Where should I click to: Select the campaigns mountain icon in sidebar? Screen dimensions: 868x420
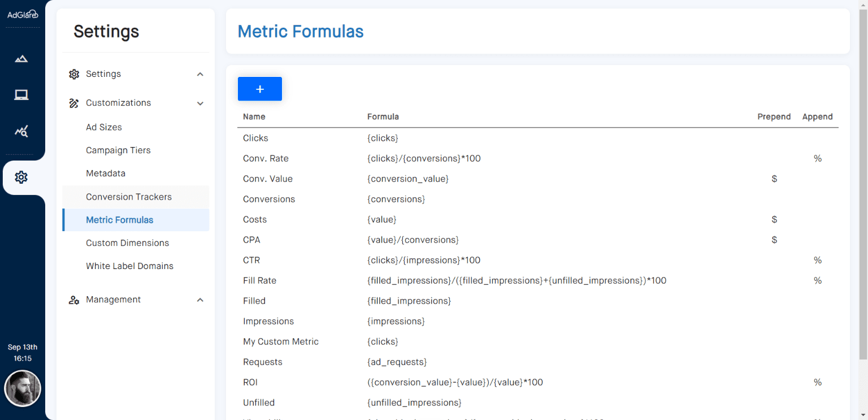coord(21,58)
